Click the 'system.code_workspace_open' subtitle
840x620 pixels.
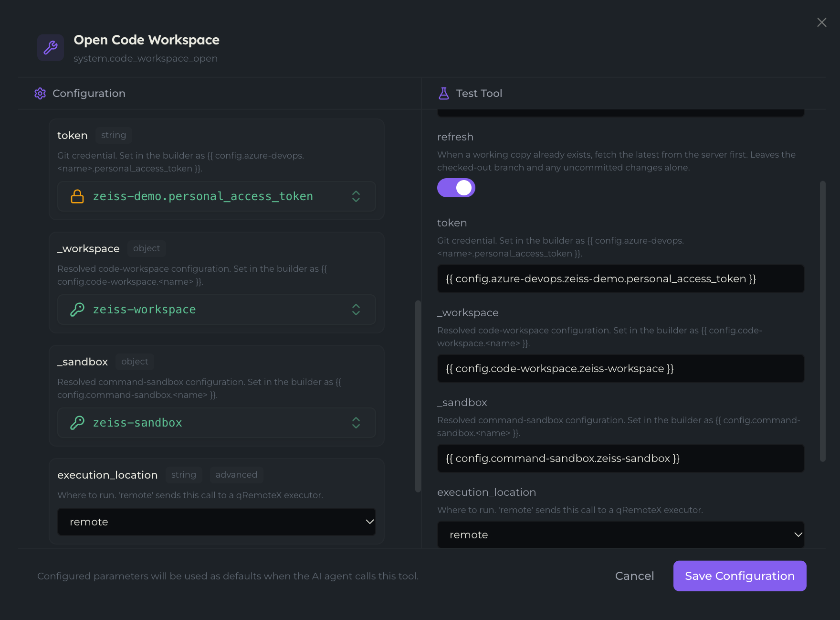[x=146, y=58]
